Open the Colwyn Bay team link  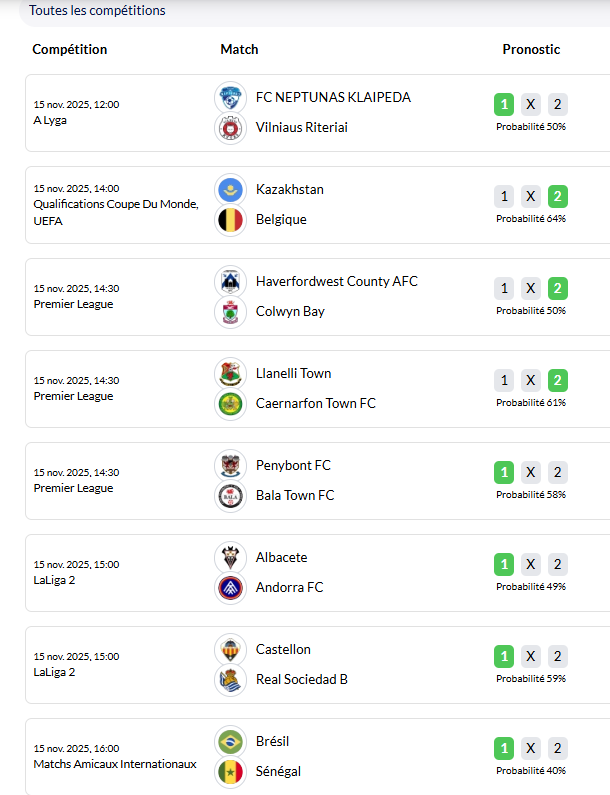(x=290, y=312)
